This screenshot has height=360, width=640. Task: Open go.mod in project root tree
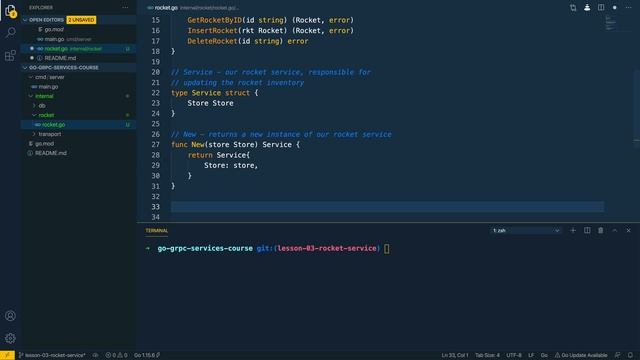[x=44, y=144]
